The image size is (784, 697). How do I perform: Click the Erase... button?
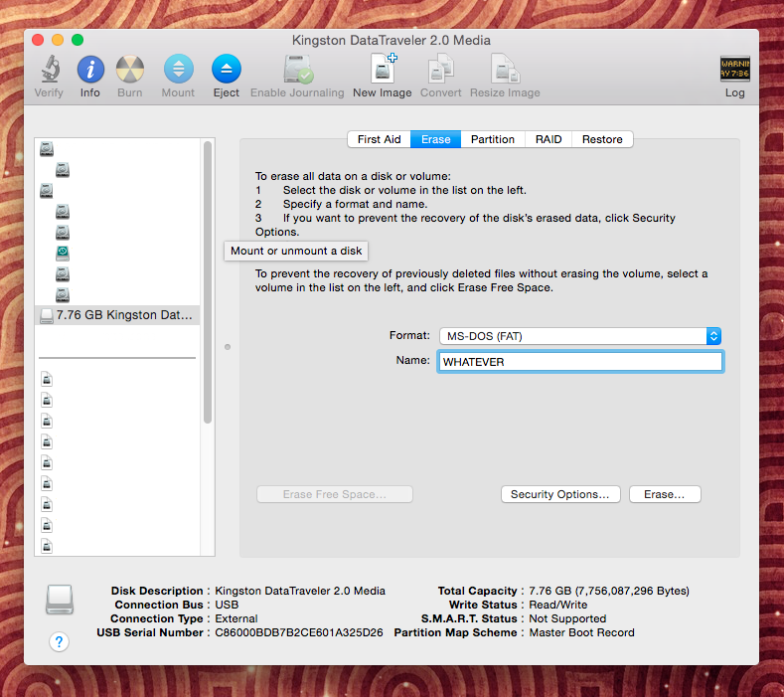click(x=665, y=494)
